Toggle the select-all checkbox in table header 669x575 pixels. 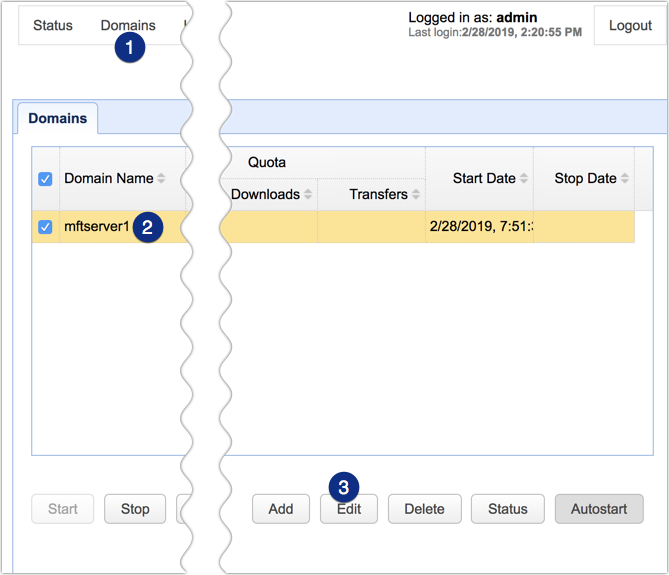45,179
